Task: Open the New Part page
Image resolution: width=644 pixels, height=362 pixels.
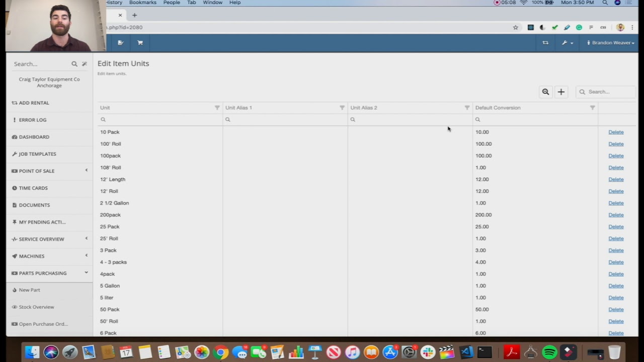Action: [x=29, y=290]
